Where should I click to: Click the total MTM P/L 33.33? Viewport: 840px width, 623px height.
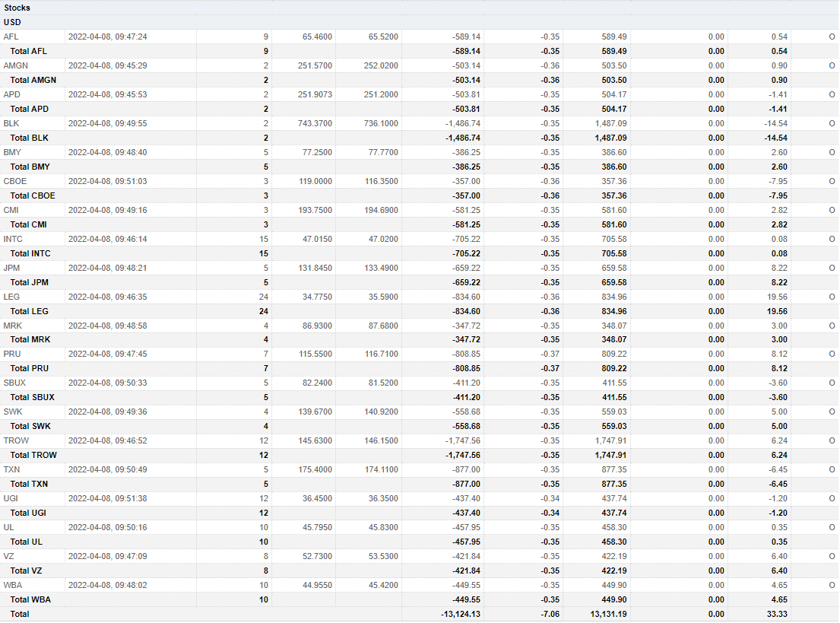pyautogui.click(x=777, y=615)
